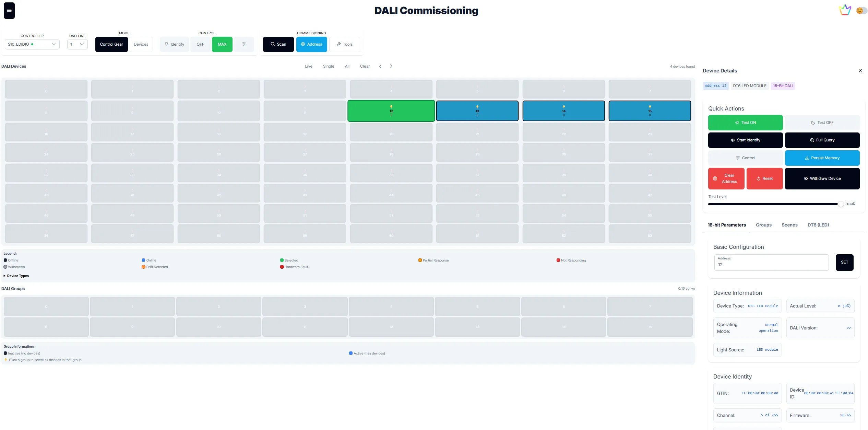
Task: Open the Control quick action
Action: pos(745,158)
